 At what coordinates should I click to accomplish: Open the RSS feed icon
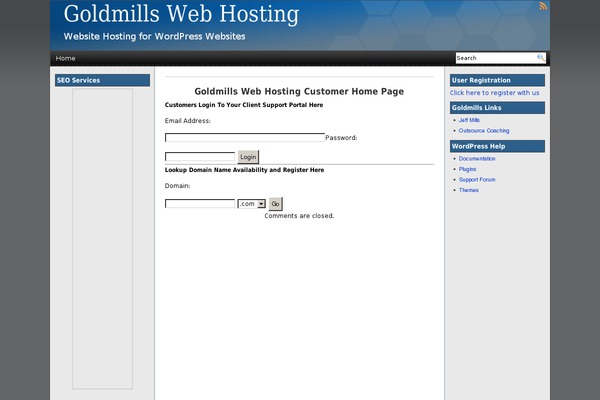coord(543,6)
